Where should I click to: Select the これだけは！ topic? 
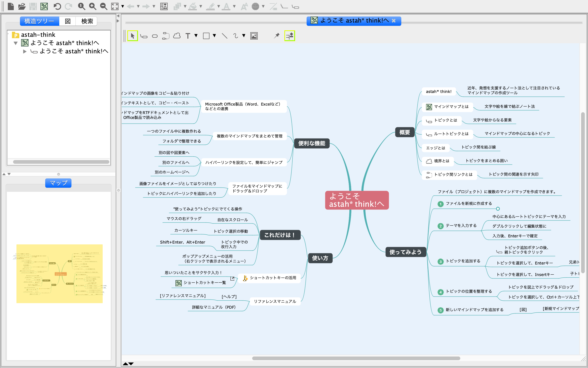tap(280, 235)
